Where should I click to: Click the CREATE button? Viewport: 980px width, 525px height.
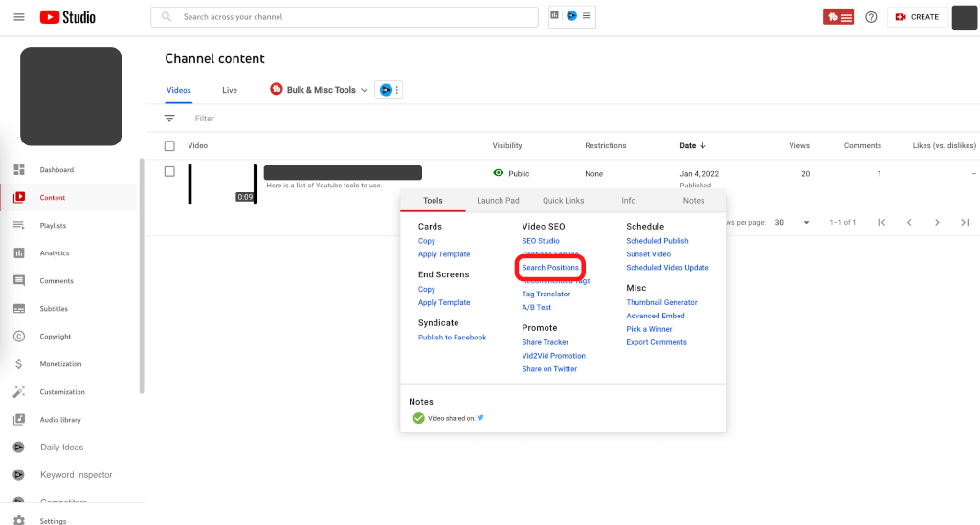[x=916, y=17]
